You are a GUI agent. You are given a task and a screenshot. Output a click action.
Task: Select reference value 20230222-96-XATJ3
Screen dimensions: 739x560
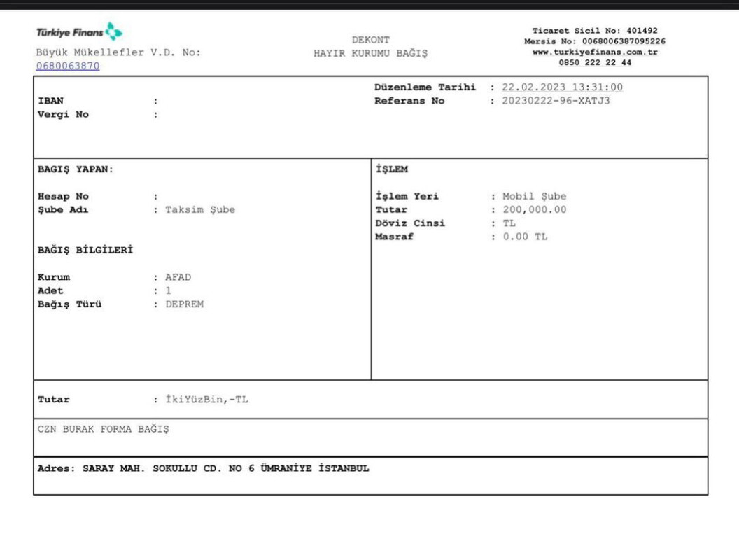click(556, 101)
